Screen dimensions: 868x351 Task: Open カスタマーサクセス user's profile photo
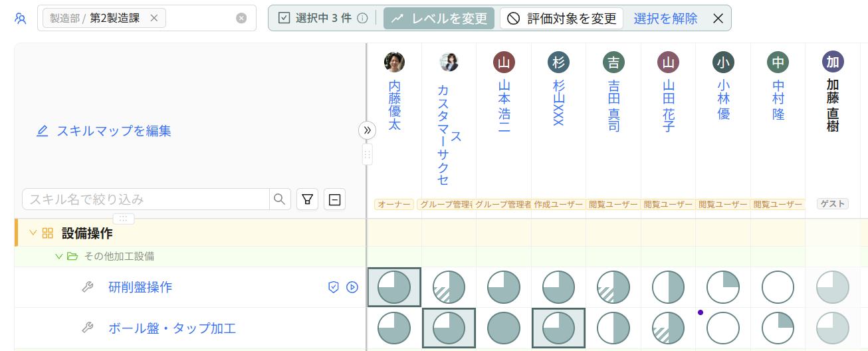[x=449, y=62]
